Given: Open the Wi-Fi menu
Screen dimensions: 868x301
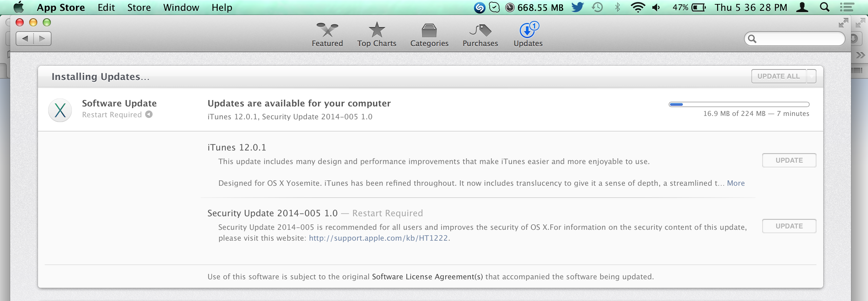Looking at the screenshot, I should pos(638,7).
